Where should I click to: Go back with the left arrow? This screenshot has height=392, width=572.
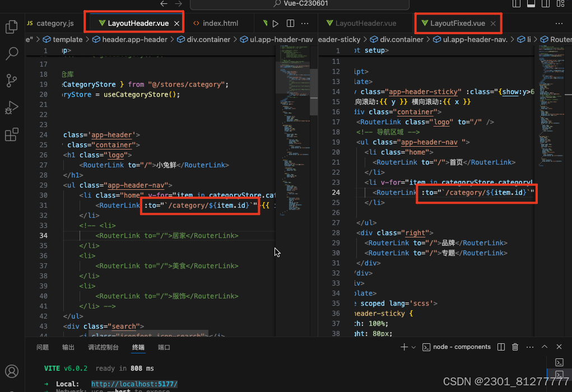[164, 4]
